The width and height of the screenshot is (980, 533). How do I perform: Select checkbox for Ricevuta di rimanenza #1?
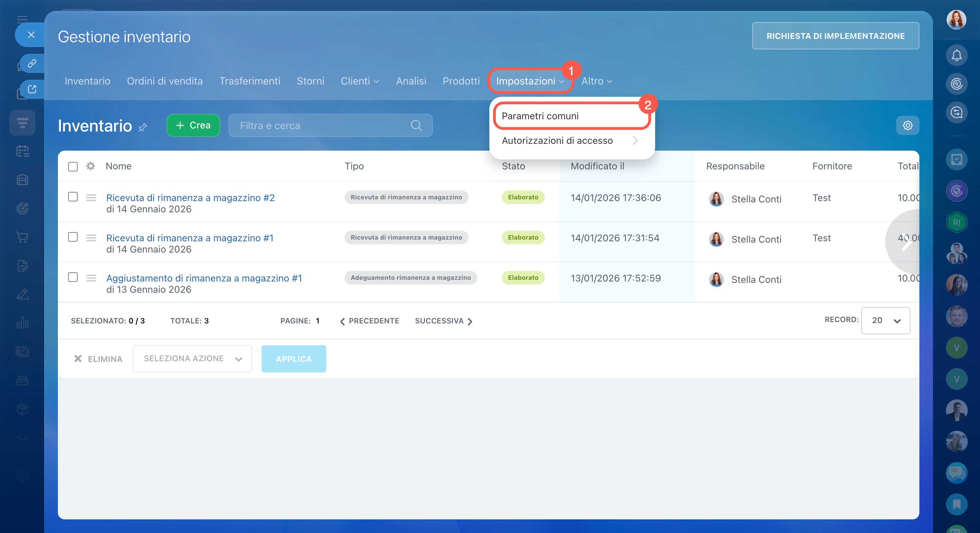coord(73,237)
